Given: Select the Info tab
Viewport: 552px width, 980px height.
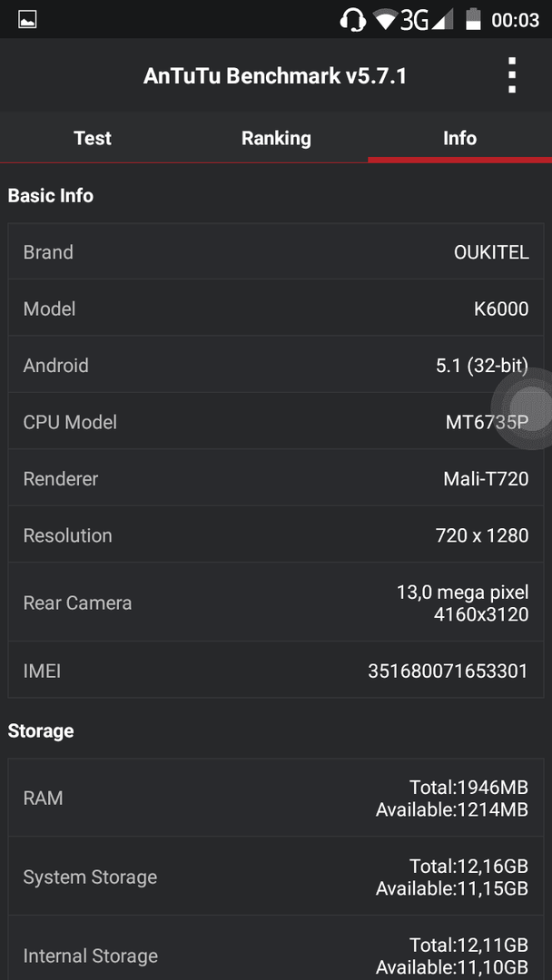Looking at the screenshot, I should point(460,138).
